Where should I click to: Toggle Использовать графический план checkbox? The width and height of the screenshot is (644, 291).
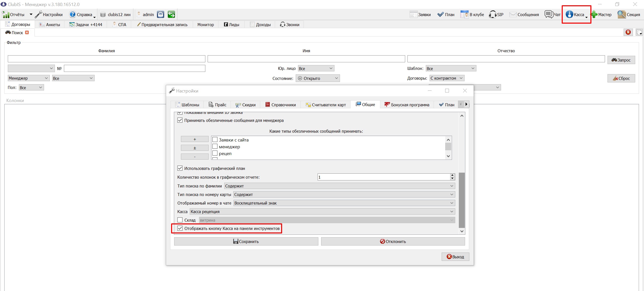tap(180, 168)
